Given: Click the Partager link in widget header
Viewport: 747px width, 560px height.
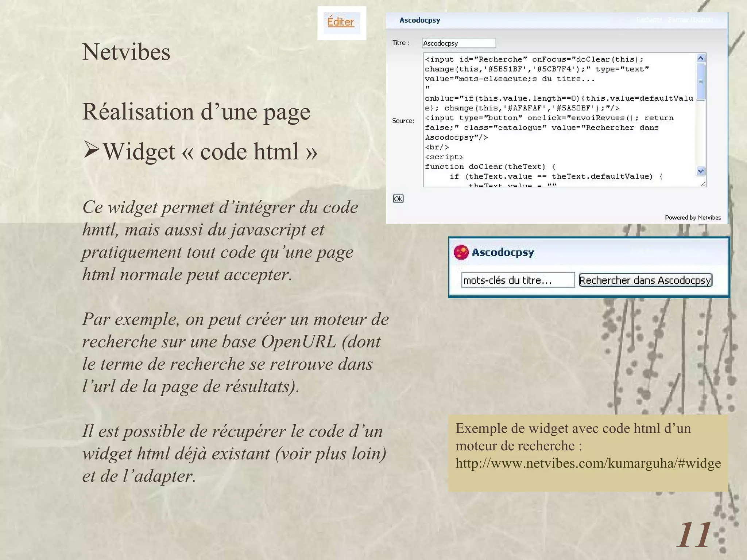Looking at the screenshot, I should point(649,20).
